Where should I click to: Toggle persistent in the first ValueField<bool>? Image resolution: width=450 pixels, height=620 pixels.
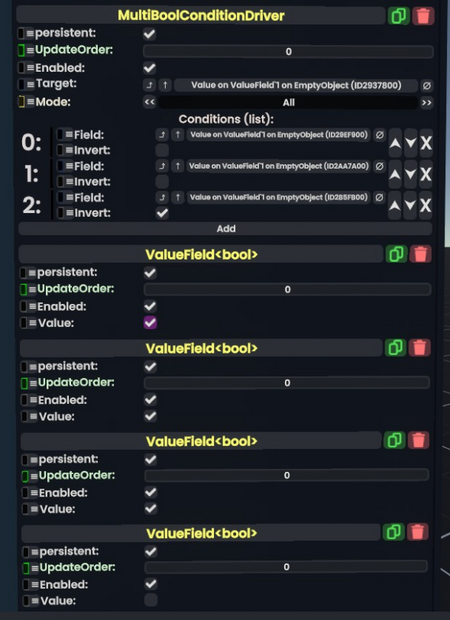coord(150,273)
